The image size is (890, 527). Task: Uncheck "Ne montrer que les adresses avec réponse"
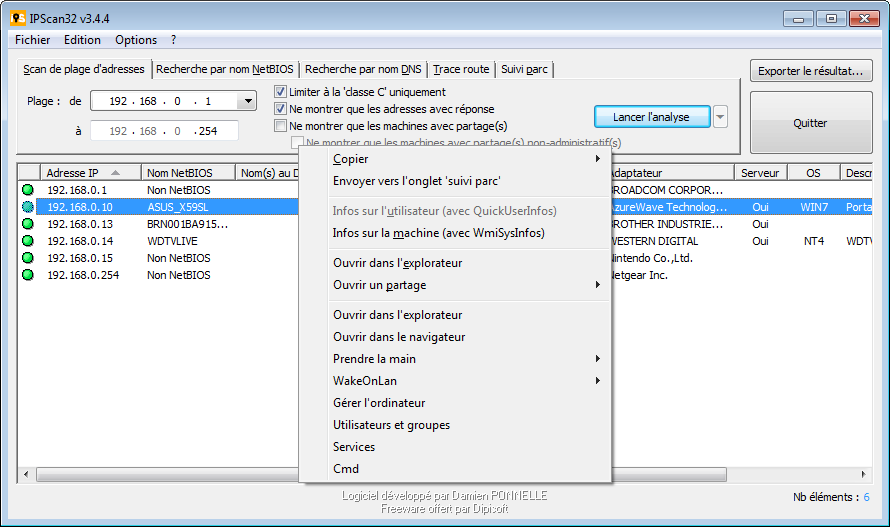[281, 109]
